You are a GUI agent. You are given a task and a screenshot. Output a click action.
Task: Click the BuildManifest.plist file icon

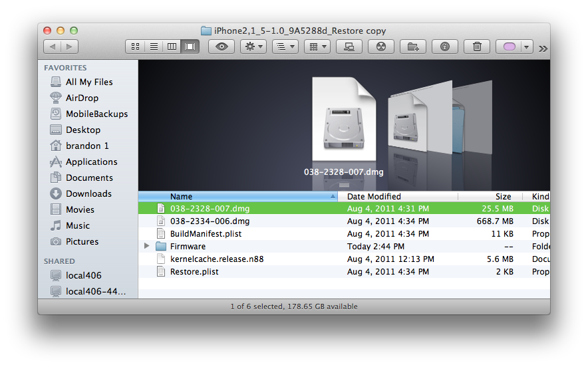pos(161,234)
